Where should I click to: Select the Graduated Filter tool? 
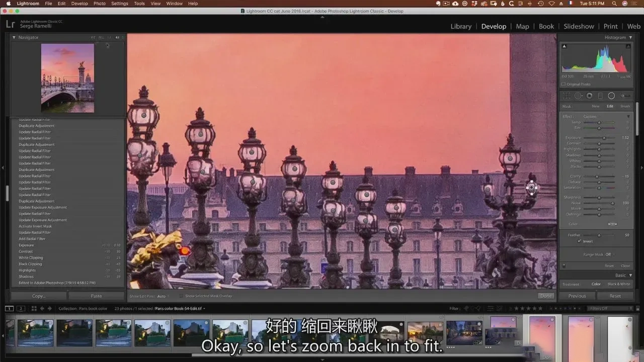click(600, 96)
